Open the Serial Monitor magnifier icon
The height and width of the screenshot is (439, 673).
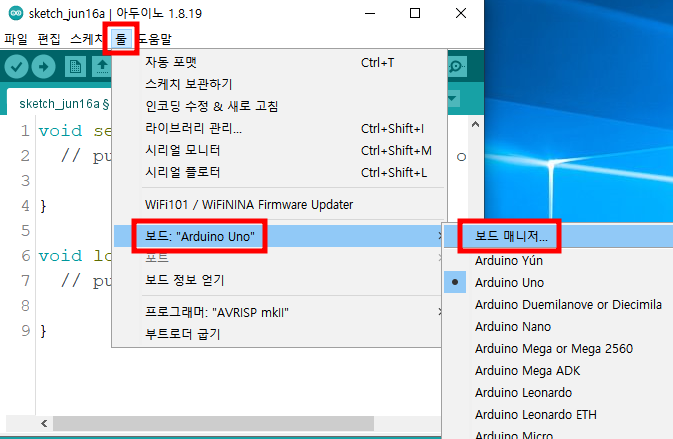coord(456,67)
